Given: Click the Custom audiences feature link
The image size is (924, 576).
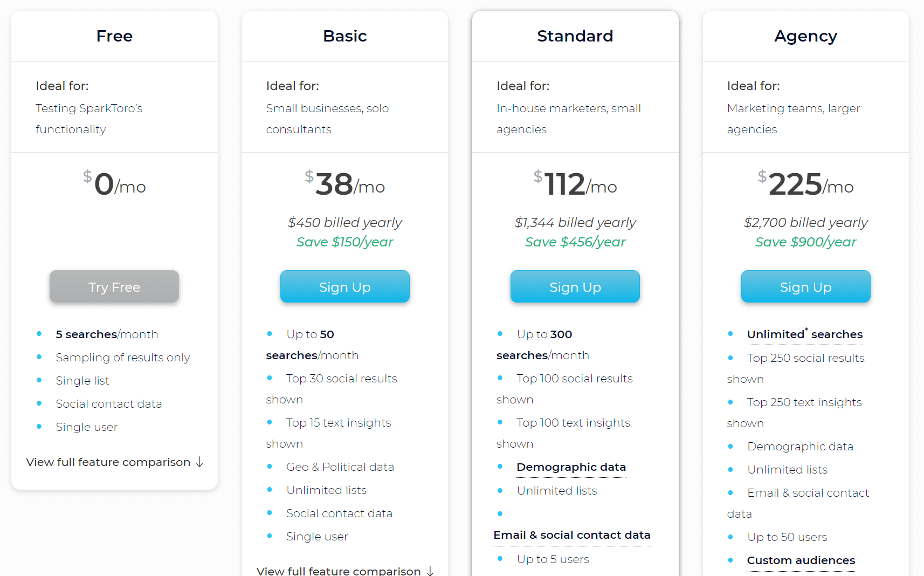Looking at the screenshot, I should (x=801, y=560).
